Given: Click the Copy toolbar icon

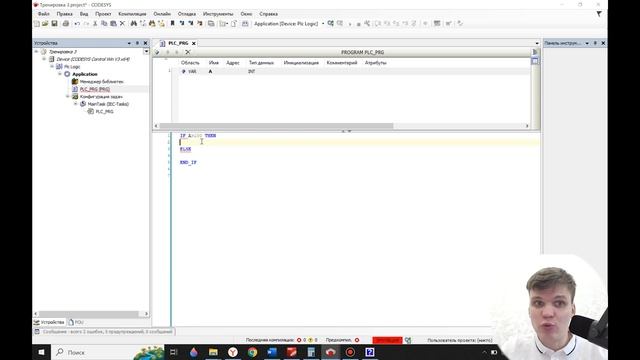Looking at the screenshot, I should [104, 24].
